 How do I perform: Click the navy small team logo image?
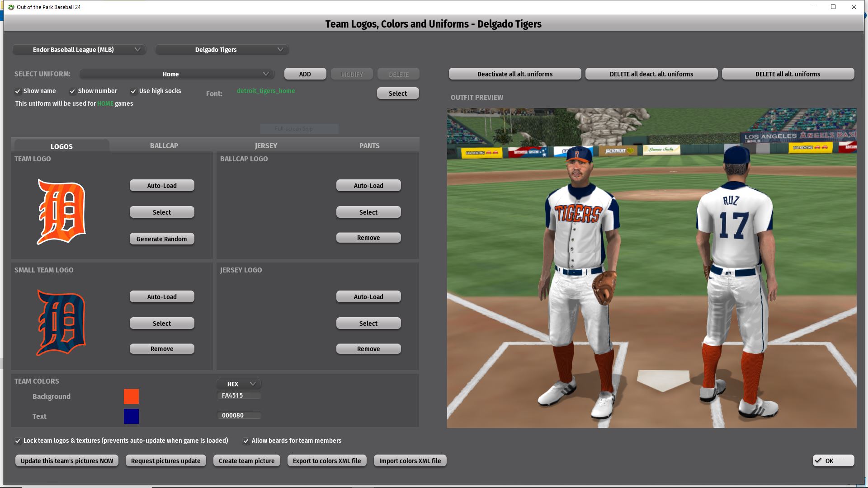click(x=61, y=323)
